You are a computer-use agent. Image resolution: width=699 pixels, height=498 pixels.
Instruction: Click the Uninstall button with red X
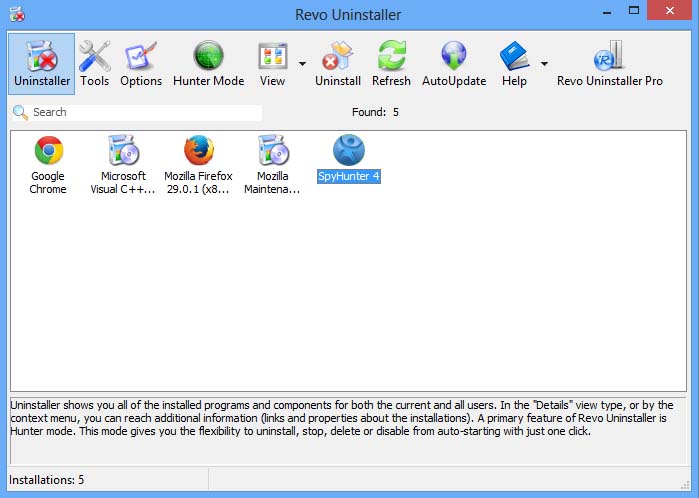(x=338, y=64)
